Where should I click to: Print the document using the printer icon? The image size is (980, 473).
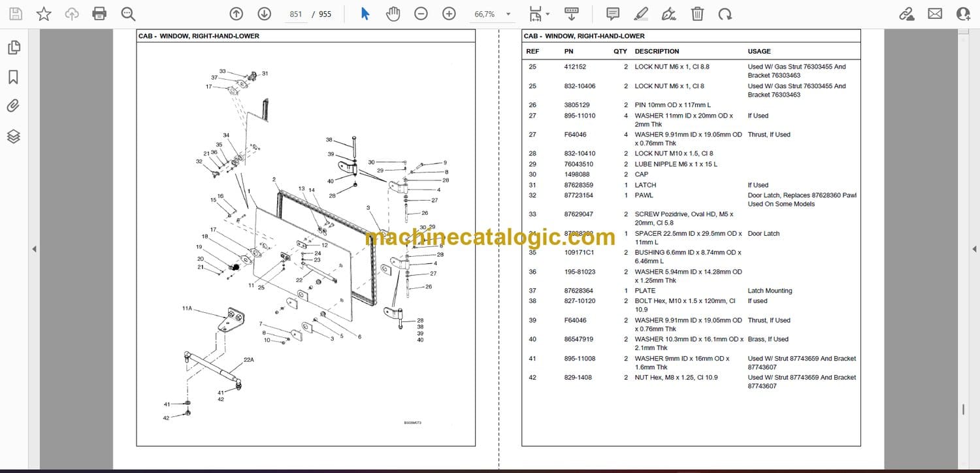(99, 14)
